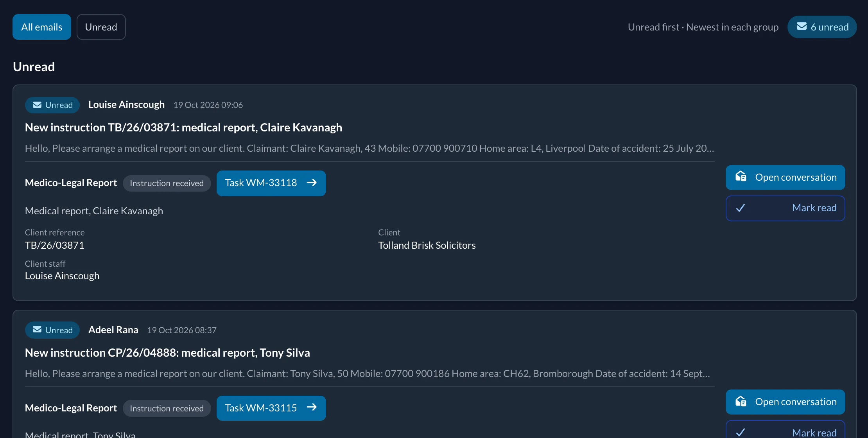Open conversation for Tony Silva instruction
Image resolution: width=868 pixels, height=438 pixels.
pyautogui.click(x=785, y=402)
